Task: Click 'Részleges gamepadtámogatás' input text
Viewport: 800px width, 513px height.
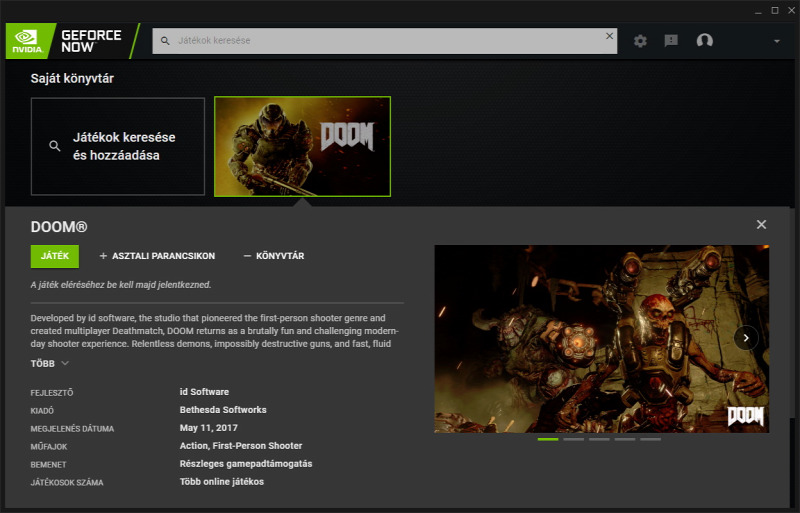Action: pos(246,464)
